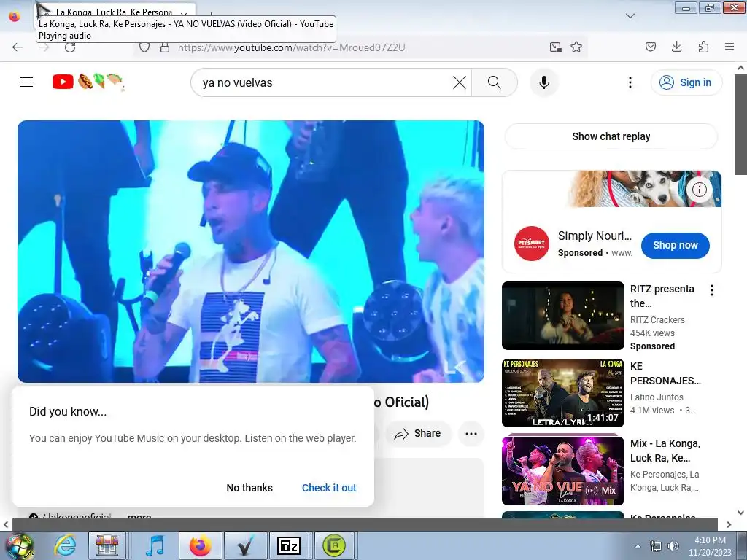Open the 'Mix - La Konga, Luck Ra' title
Screen dimensions: 747x560
(665, 451)
